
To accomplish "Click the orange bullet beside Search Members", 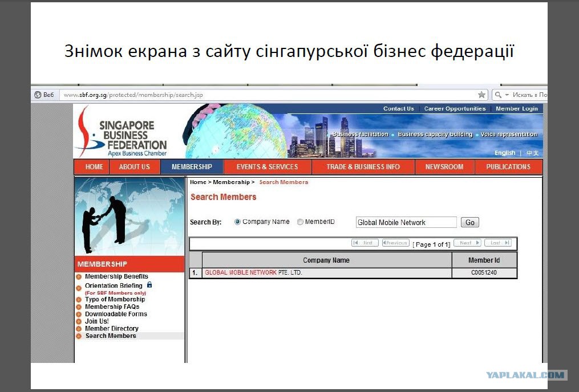I will coord(79,336).
